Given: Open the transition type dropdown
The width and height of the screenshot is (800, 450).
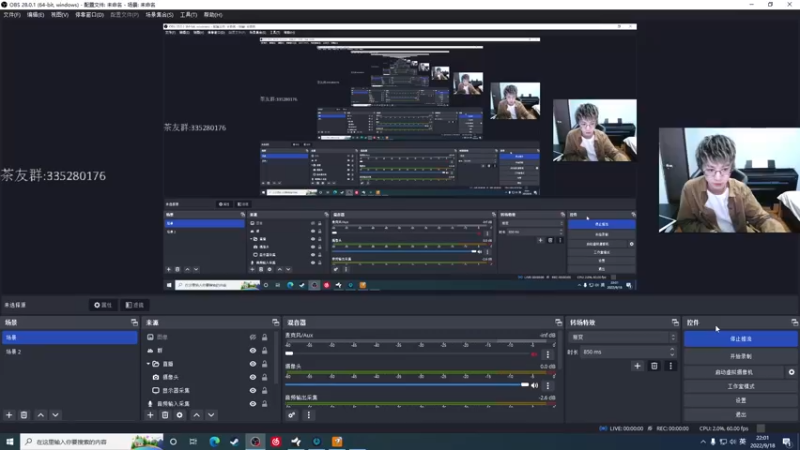Looking at the screenshot, I should [623, 337].
